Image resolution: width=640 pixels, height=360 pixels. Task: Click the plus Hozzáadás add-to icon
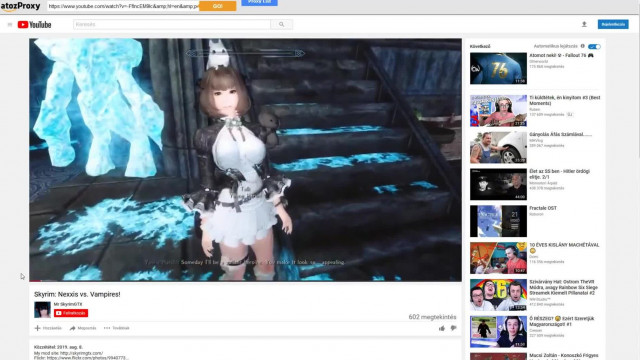point(38,328)
